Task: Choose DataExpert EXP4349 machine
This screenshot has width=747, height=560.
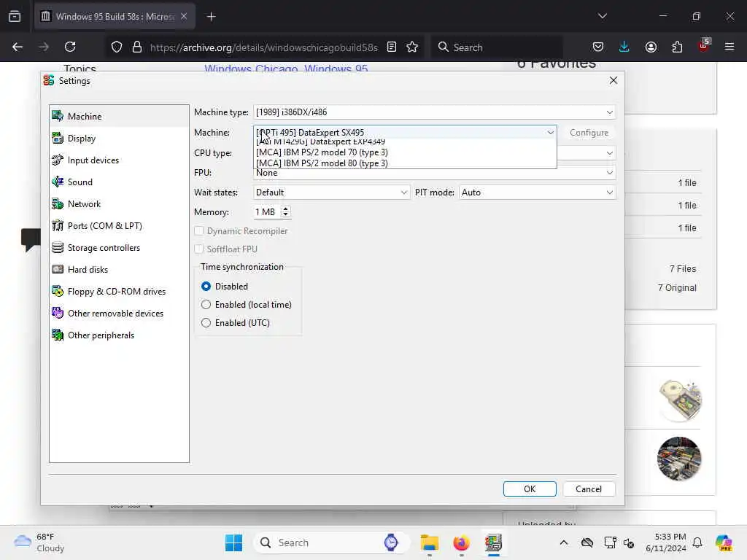Action: point(405,142)
